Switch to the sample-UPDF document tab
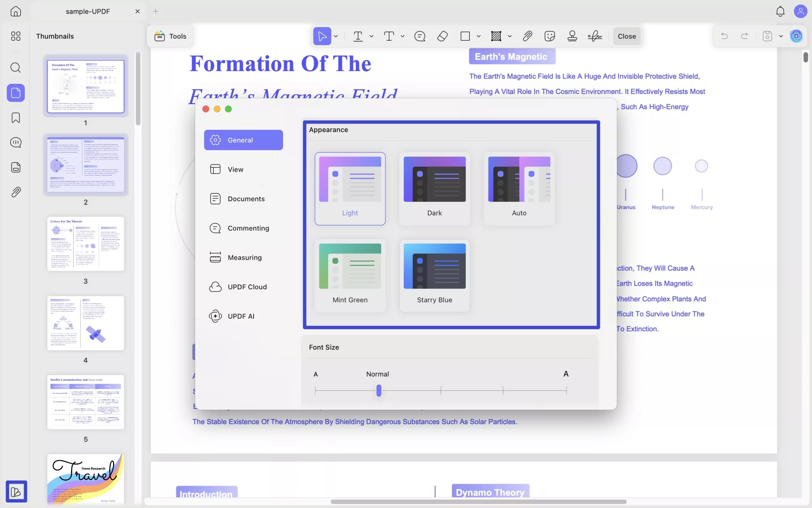This screenshot has height=508, width=812. point(88,11)
